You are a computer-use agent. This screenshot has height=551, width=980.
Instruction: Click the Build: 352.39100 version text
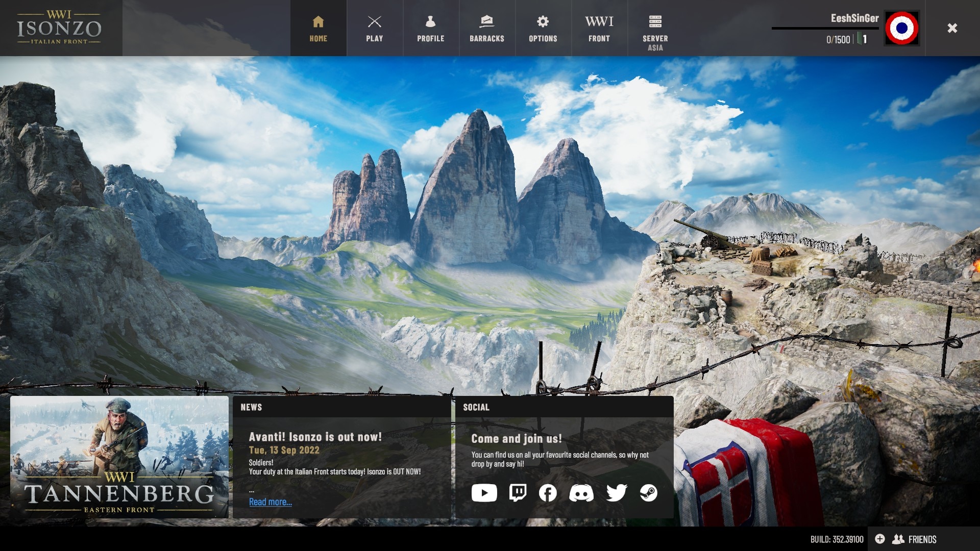pyautogui.click(x=837, y=539)
